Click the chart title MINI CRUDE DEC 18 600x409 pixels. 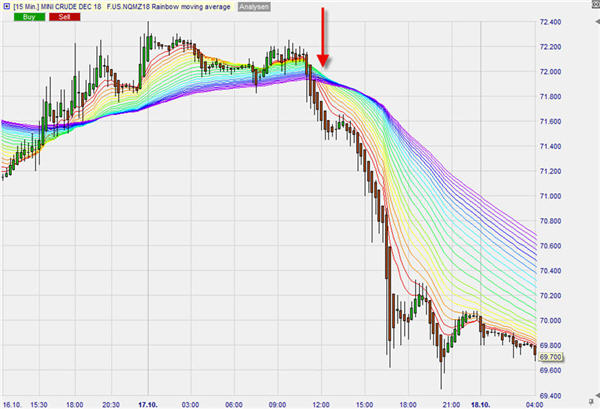click(71, 7)
